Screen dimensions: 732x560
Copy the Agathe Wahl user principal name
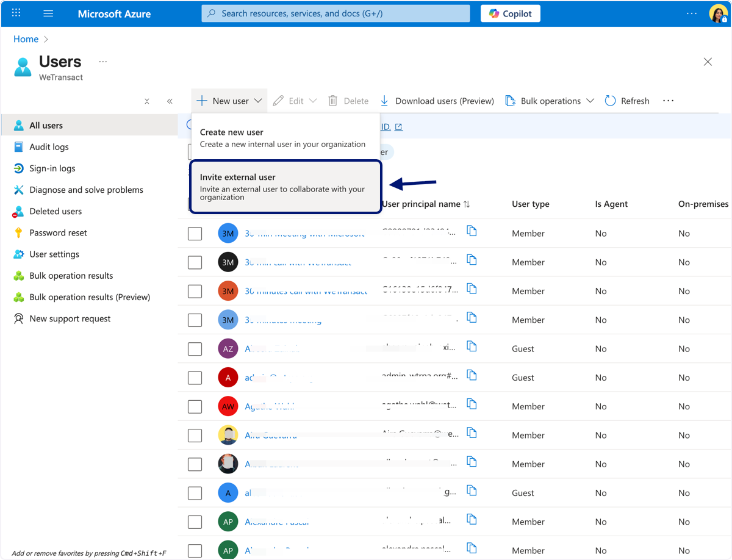coord(472,404)
